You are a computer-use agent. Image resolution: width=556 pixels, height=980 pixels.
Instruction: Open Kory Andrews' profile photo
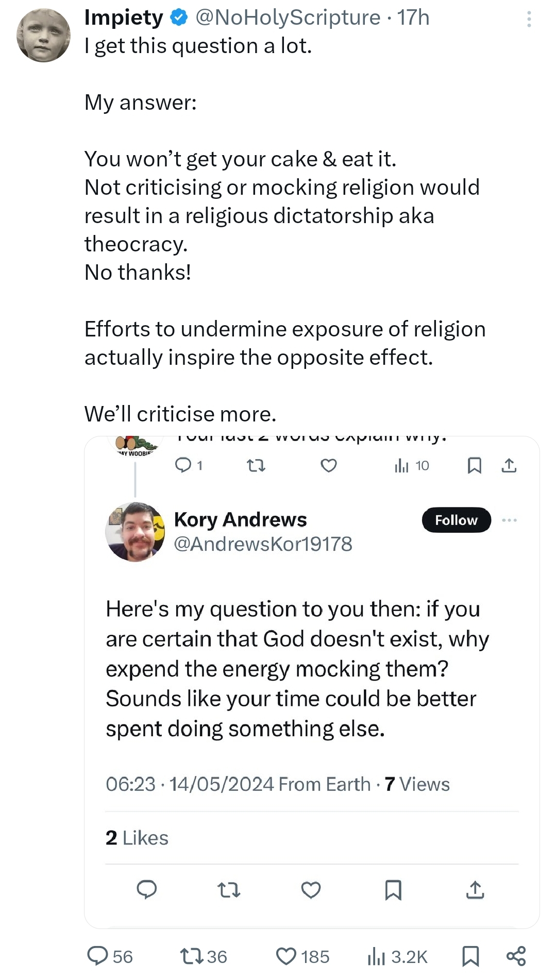tap(135, 532)
